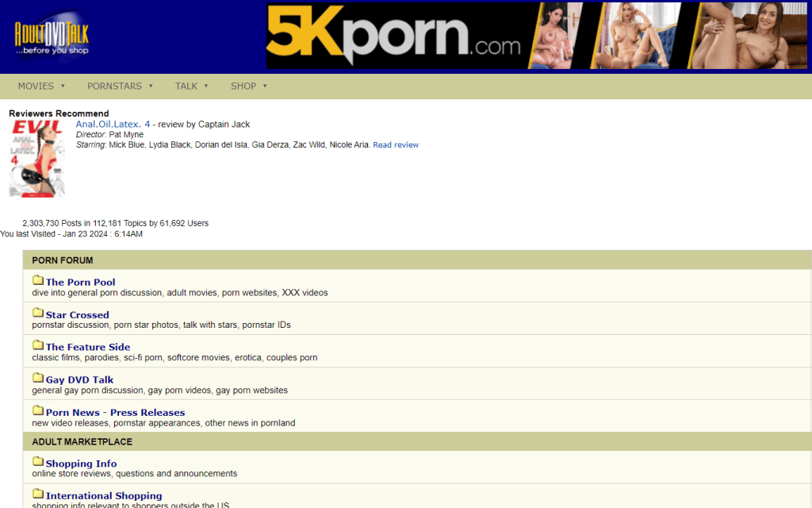Click 'online store reviews' description text
Screen dimensions: 812x508
point(135,474)
